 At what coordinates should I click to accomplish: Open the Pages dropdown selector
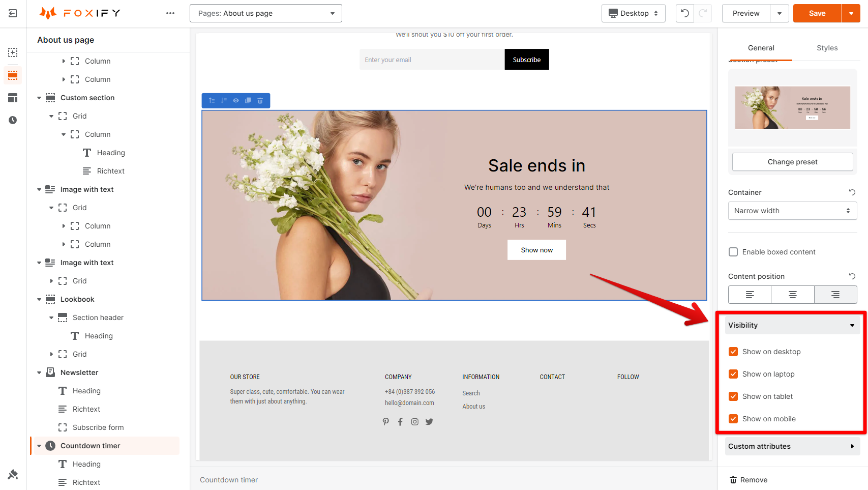(x=266, y=13)
